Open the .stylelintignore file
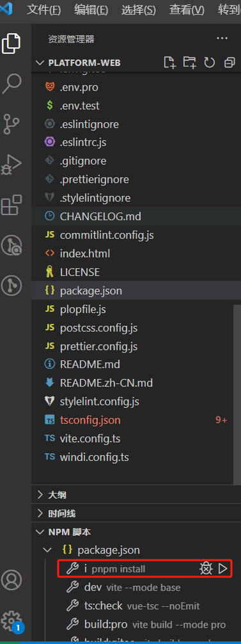 (x=136, y=198)
